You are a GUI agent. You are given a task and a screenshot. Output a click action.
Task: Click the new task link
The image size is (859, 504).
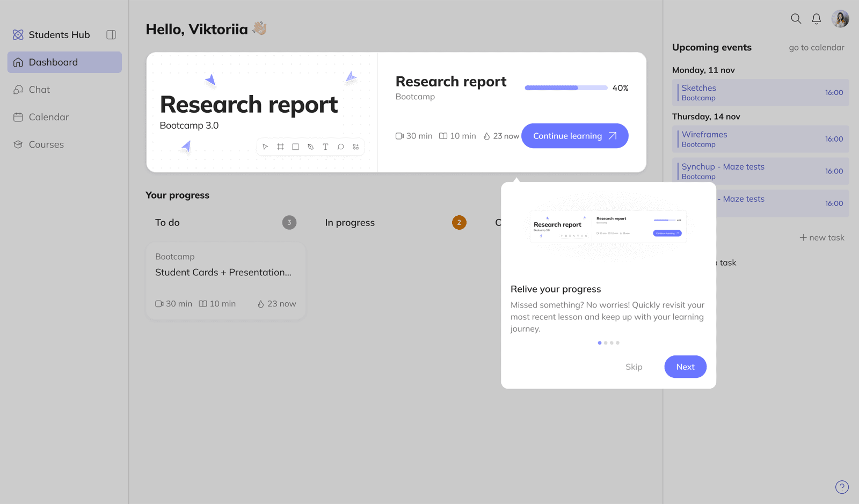[822, 237]
